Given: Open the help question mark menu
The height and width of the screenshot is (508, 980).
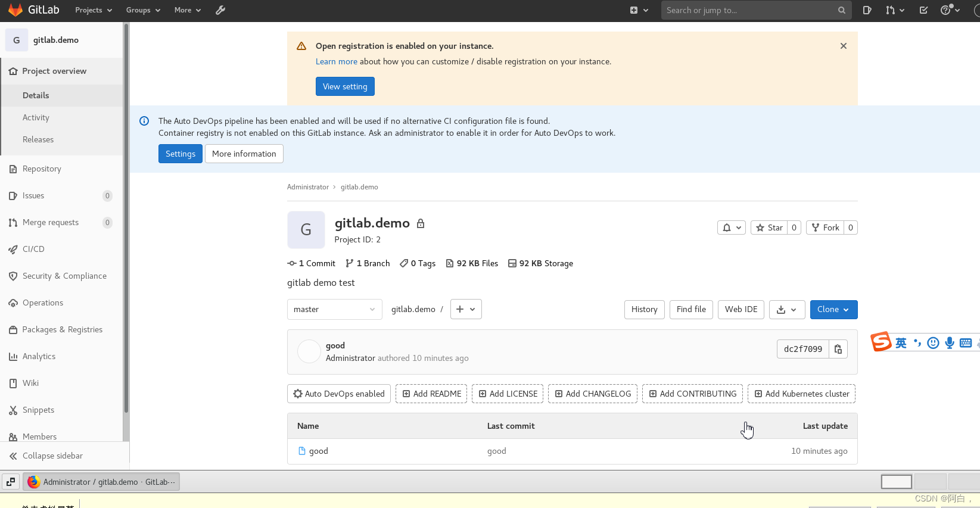Looking at the screenshot, I should tap(950, 10).
